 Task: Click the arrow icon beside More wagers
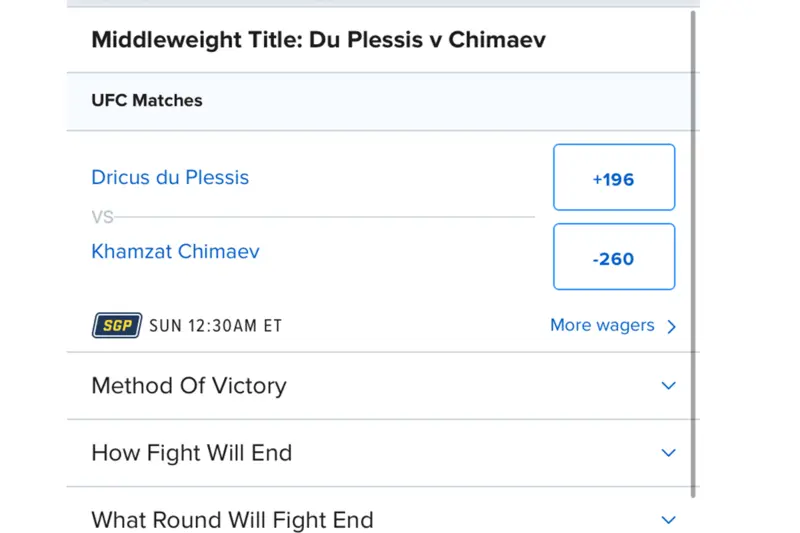point(671,326)
